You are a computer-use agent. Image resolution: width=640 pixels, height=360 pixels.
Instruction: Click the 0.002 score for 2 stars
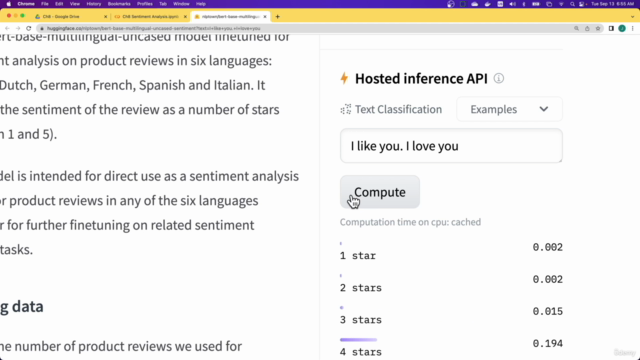[x=547, y=279]
